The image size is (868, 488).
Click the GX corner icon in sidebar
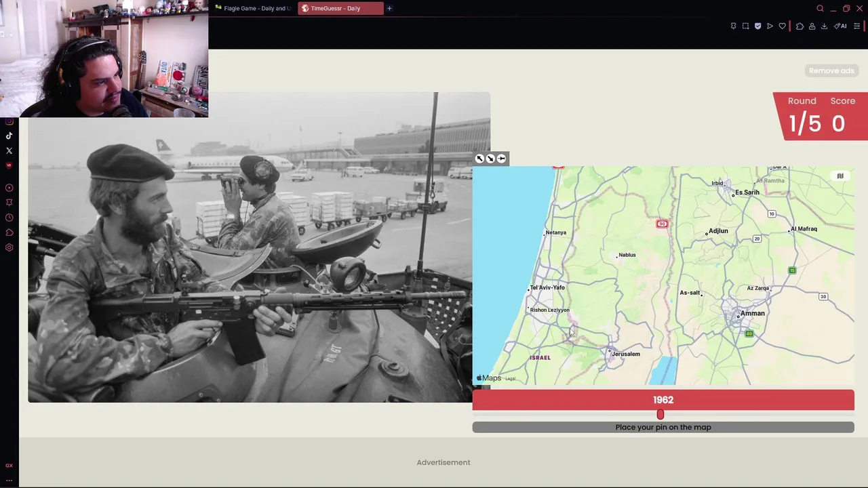pyautogui.click(x=9, y=466)
